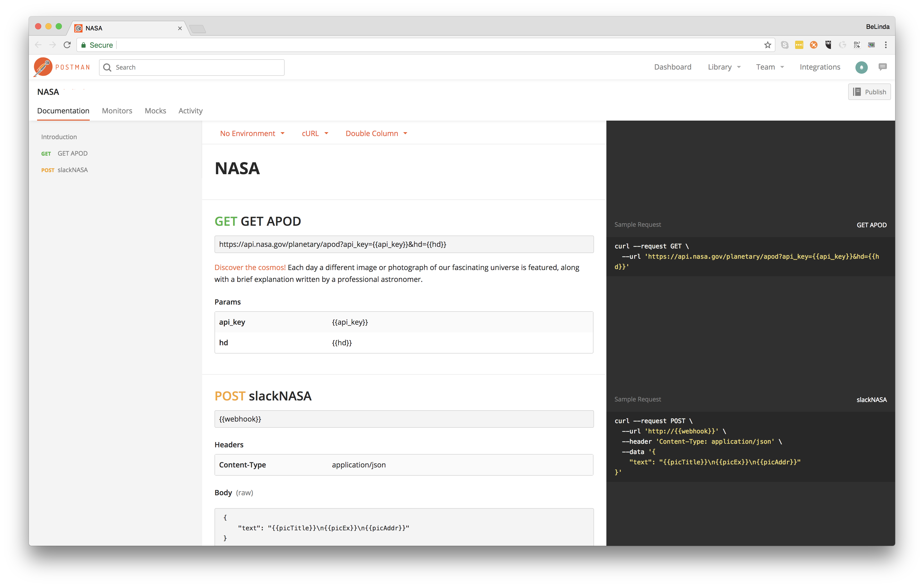Click the gray G extension icon
Viewport: 924px width, 587px height.
pos(842,45)
